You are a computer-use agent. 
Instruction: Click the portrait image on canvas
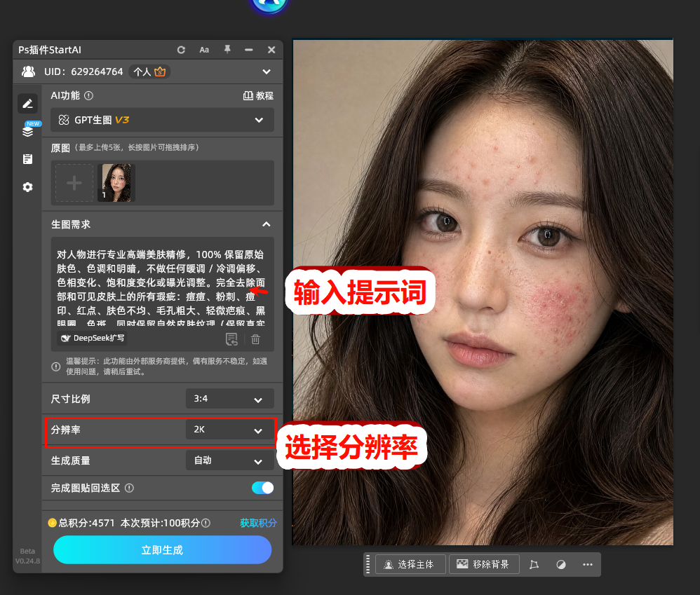483,292
